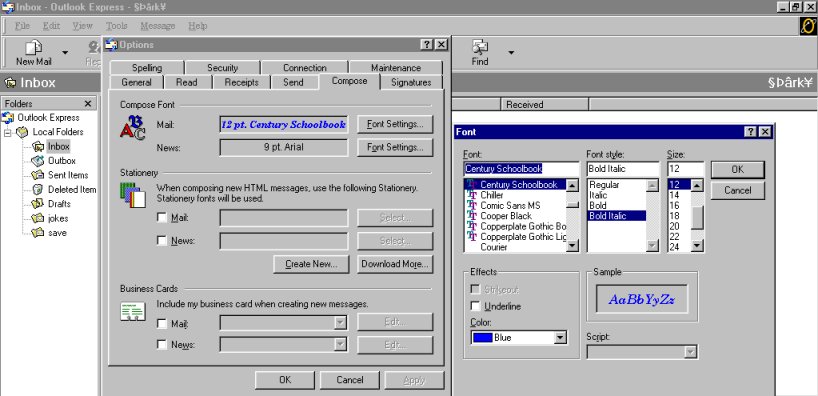The width and height of the screenshot is (818, 396).
Task: Select the Drafts folder icon
Action: 38,204
